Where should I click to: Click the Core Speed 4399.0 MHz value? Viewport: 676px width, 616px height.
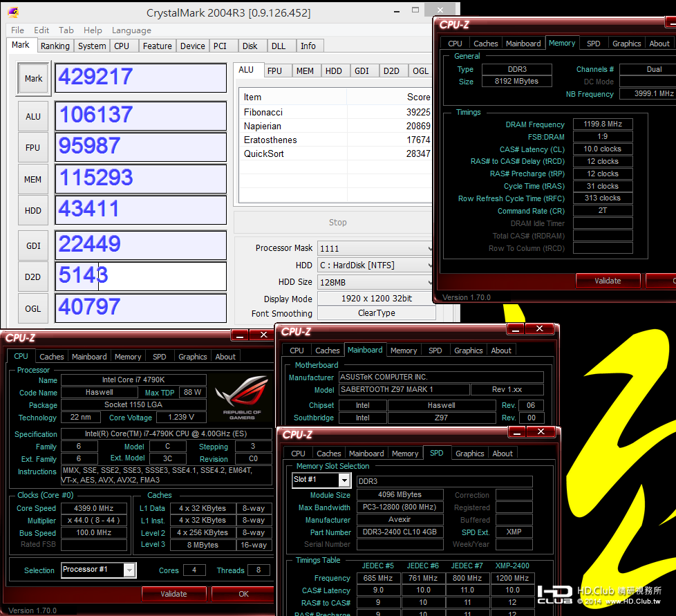94,508
